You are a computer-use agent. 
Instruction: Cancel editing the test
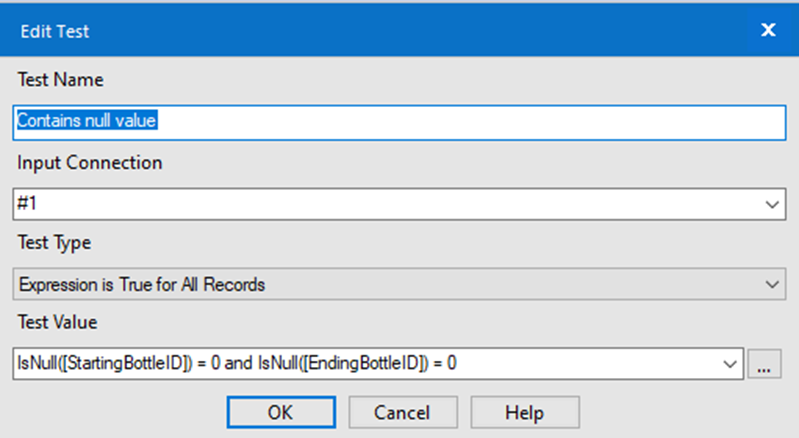[x=403, y=412]
